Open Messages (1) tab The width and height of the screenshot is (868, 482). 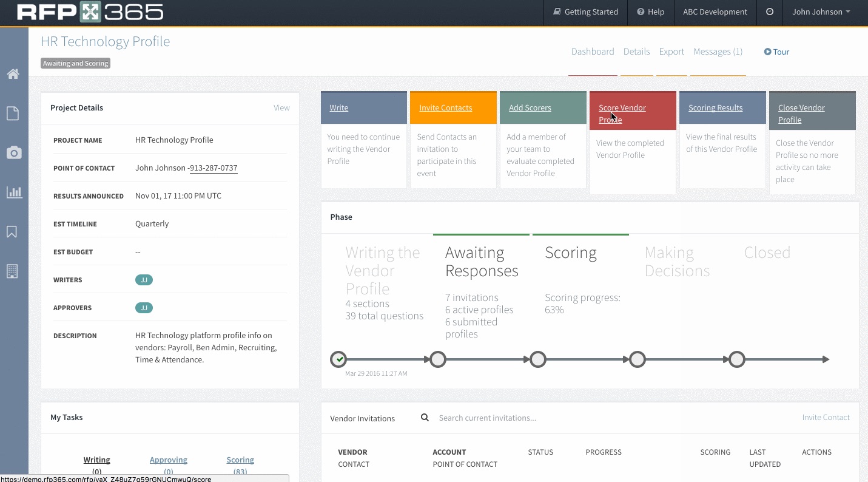click(x=718, y=52)
